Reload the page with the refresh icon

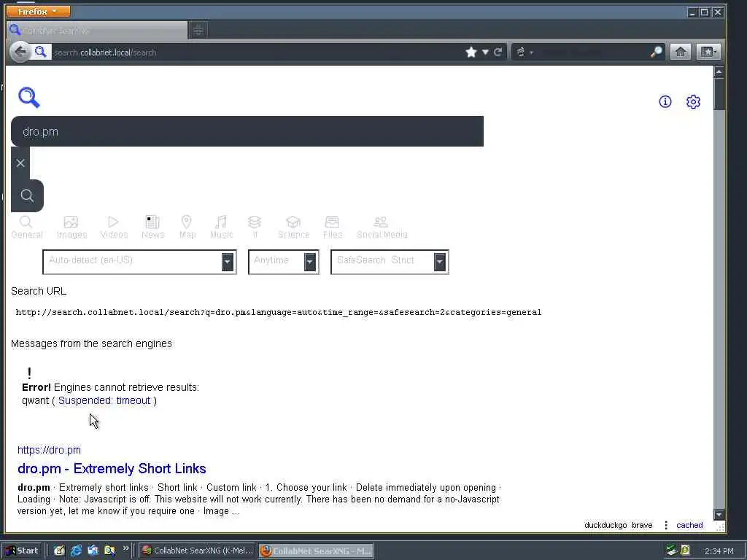click(498, 52)
